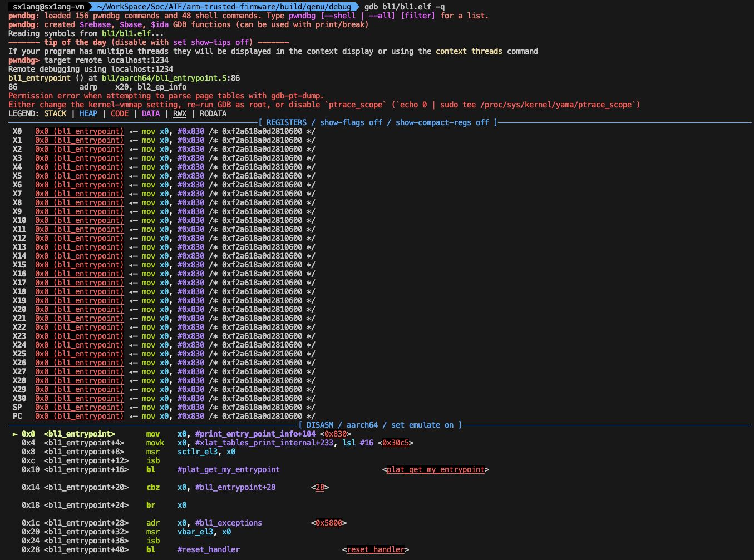Click the DISASM panel header
This screenshot has width=754, height=560.
pyautogui.click(x=320, y=425)
